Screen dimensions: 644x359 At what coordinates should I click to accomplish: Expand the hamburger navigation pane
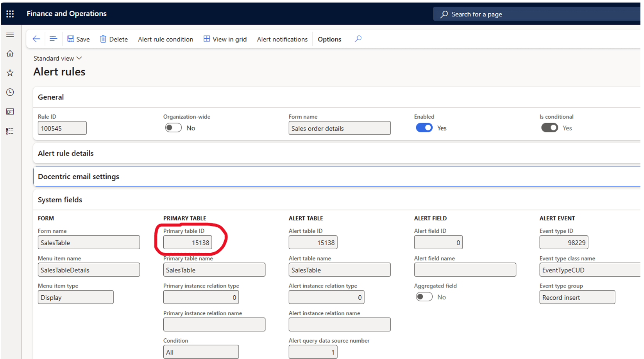10,35
